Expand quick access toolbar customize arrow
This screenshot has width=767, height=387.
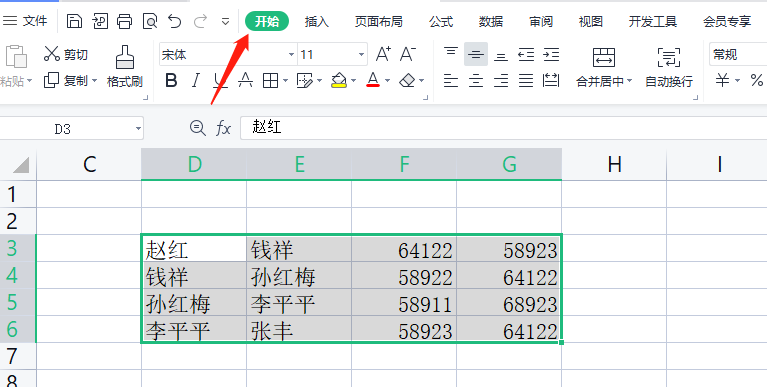(x=226, y=22)
